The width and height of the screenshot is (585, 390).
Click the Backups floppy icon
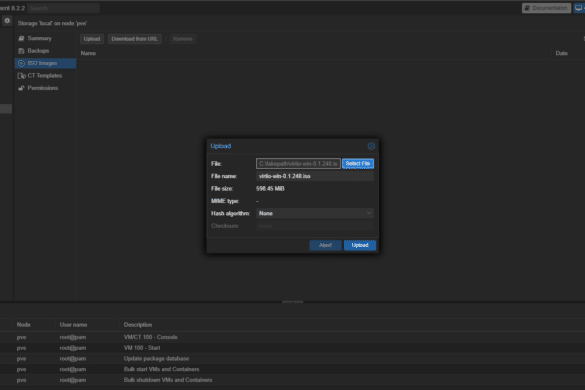[x=21, y=51]
